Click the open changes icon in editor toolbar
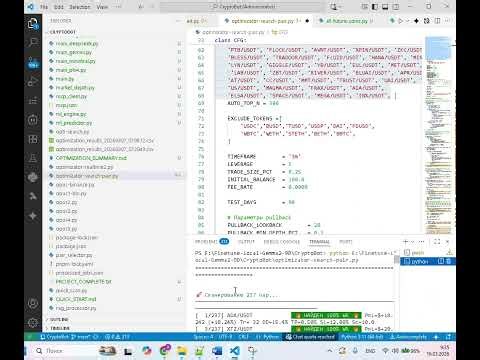 (x=426, y=21)
